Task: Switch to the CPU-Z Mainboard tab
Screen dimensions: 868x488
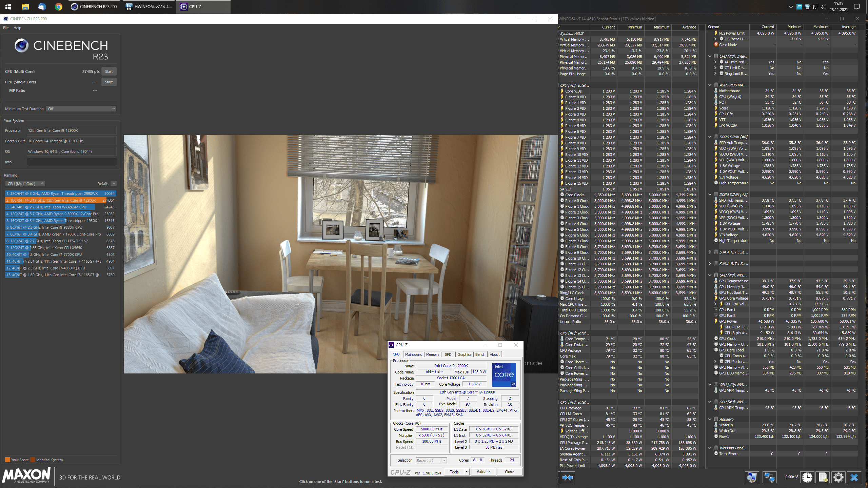Action: (x=414, y=354)
